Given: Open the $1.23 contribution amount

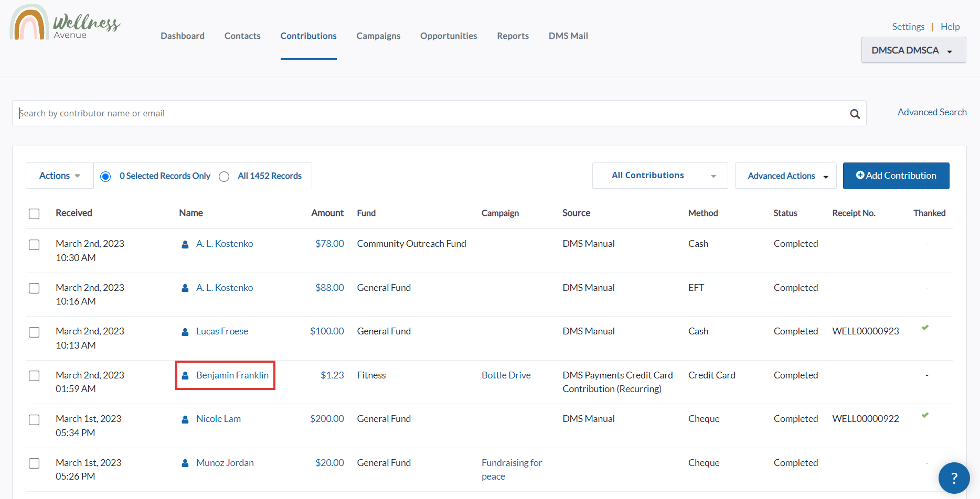Looking at the screenshot, I should 332,375.
